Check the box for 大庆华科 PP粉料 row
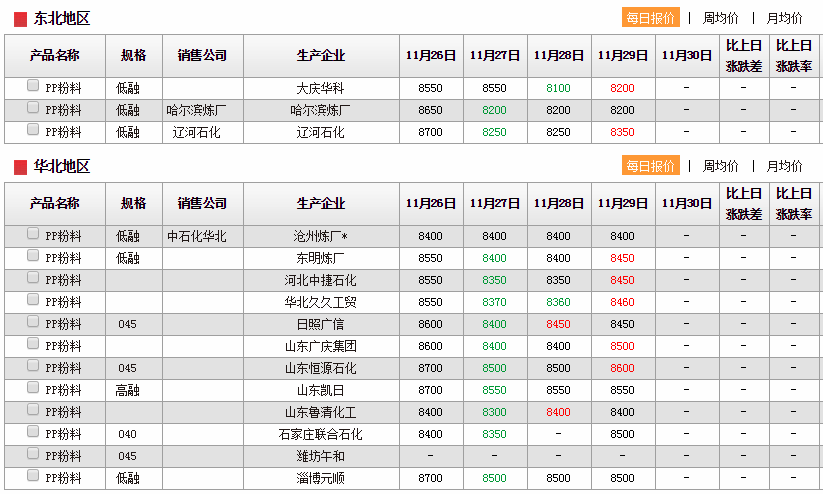823x494 pixels. point(33,87)
